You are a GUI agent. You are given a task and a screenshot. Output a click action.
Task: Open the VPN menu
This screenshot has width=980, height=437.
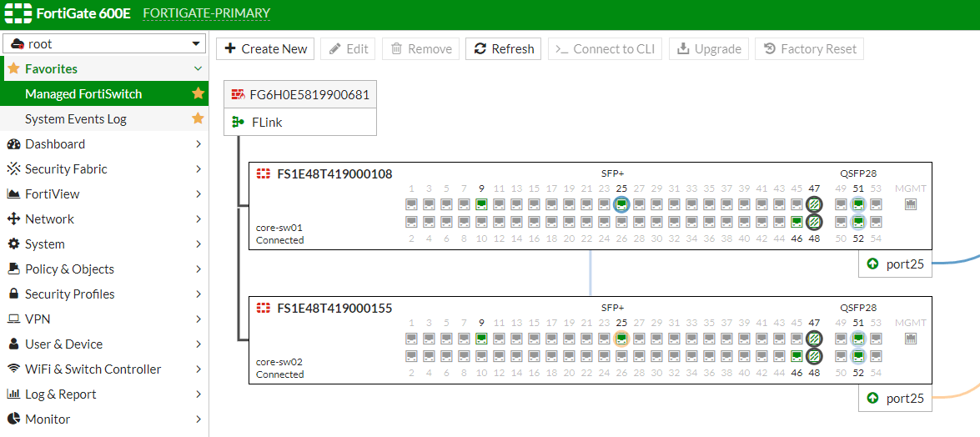104,319
